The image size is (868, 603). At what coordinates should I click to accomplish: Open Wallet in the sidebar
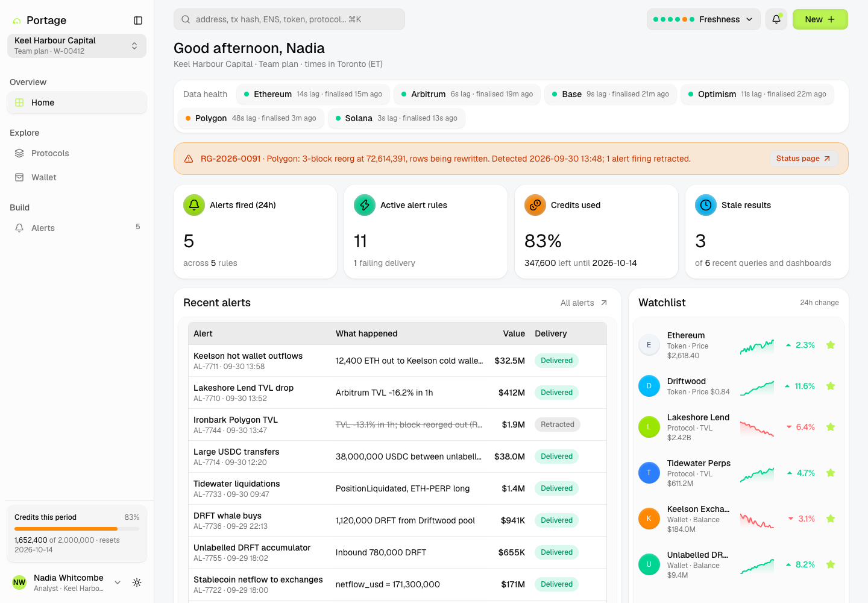pos(77,177)
